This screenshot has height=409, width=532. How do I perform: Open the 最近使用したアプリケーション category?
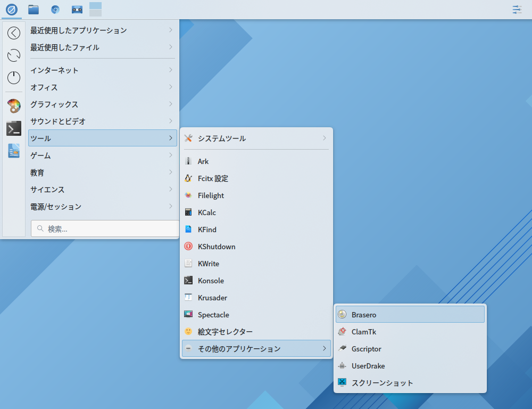[103, 30]
